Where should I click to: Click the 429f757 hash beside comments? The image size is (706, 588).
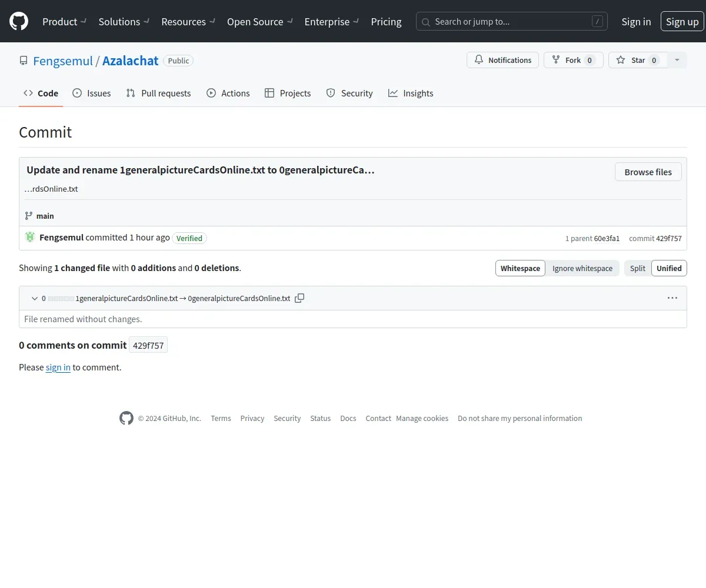pyautogui.click(x=148, y=345)
